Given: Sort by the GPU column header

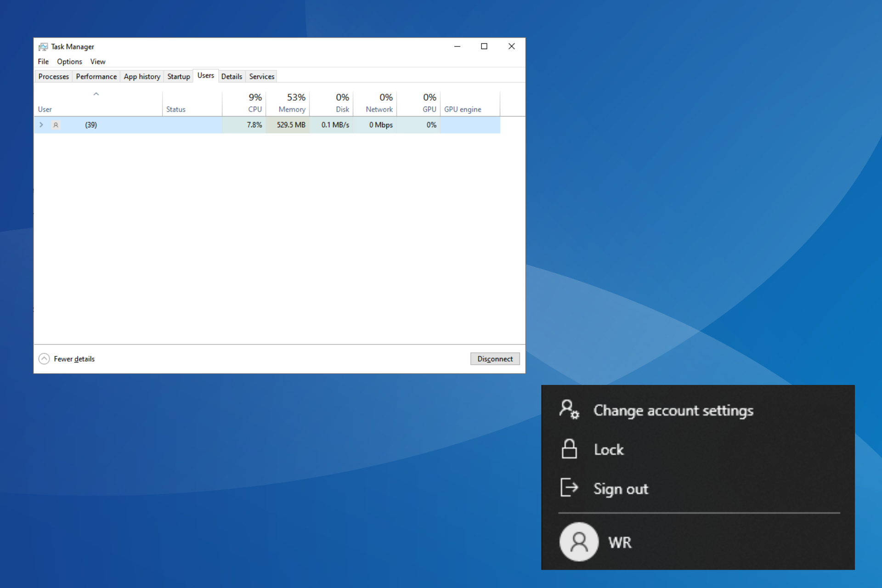Looking at the screenshot, I should [x=418, y=104].
